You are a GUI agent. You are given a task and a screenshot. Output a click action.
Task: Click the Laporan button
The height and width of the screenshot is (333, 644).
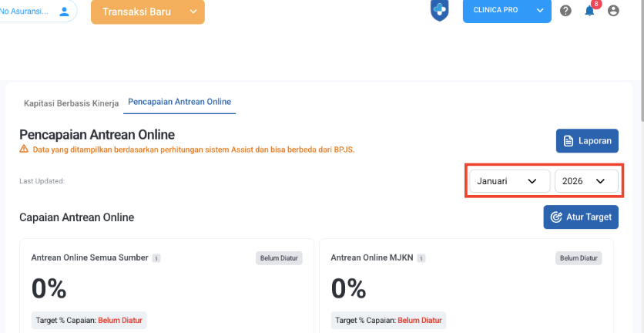587,141
